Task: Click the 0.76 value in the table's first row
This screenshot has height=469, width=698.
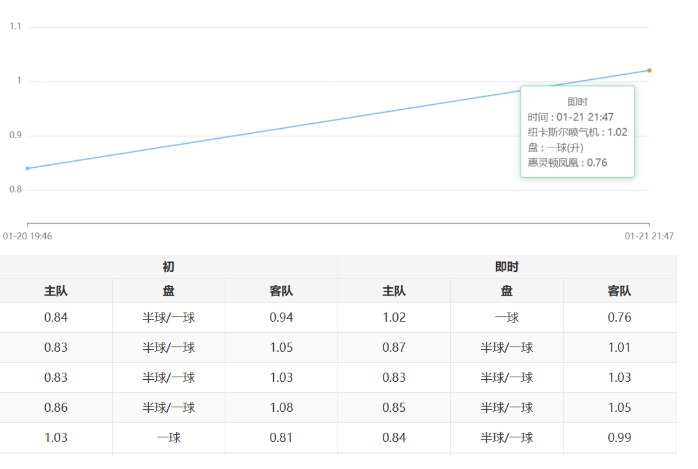Action: 619,318
